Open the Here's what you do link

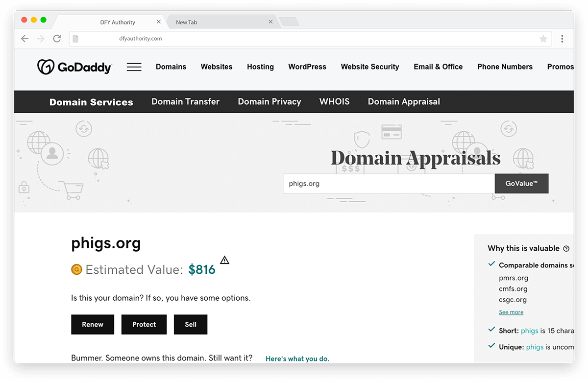point(297,359)
